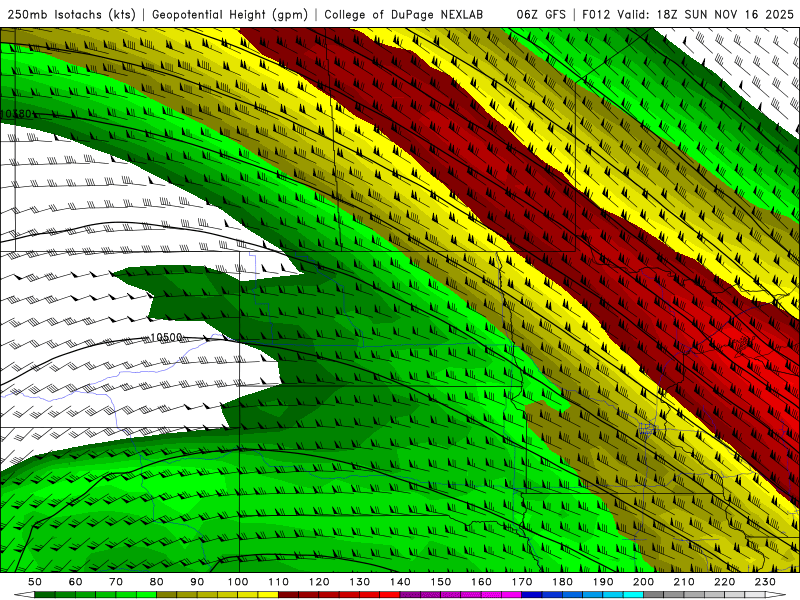Click the 80 value on the color scale
This screenshot has height=600, width=800.
point(157,582)
